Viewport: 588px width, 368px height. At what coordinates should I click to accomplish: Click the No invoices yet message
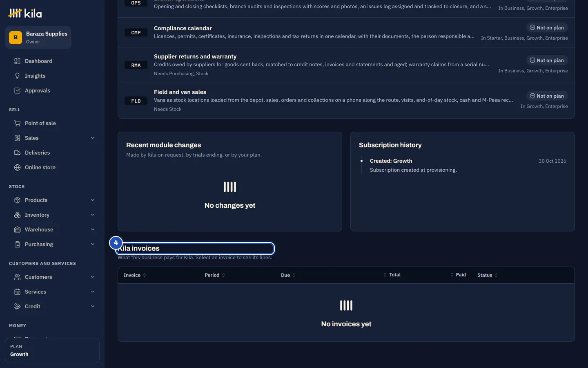[346, 324]
